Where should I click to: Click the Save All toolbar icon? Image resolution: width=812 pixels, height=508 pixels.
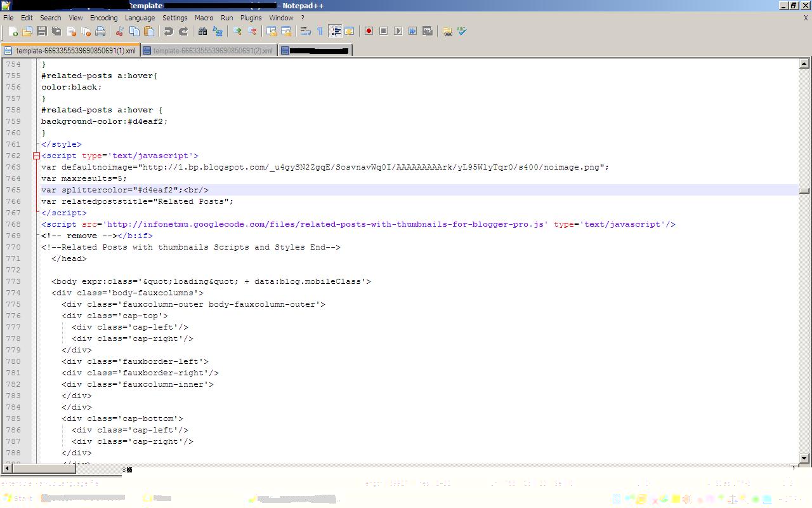(x=56, y=31)
